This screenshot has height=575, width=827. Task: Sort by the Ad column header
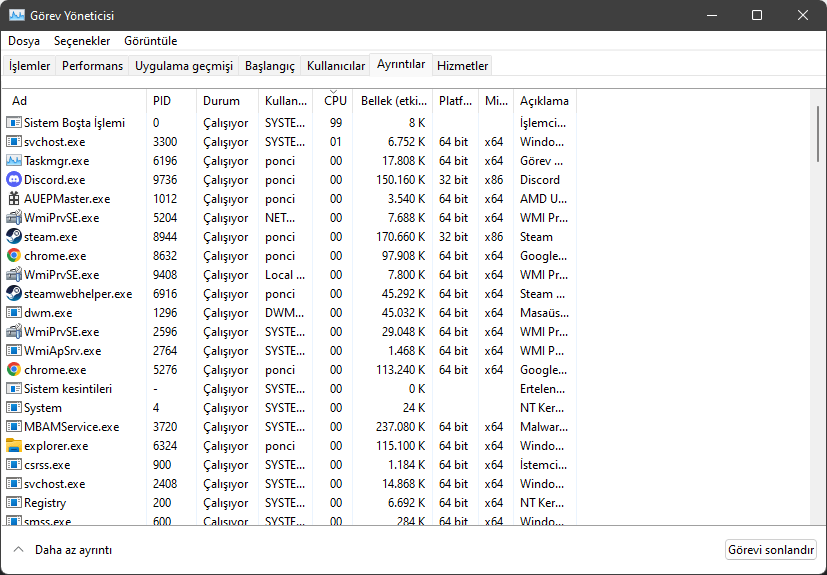[x=75, y=101]
